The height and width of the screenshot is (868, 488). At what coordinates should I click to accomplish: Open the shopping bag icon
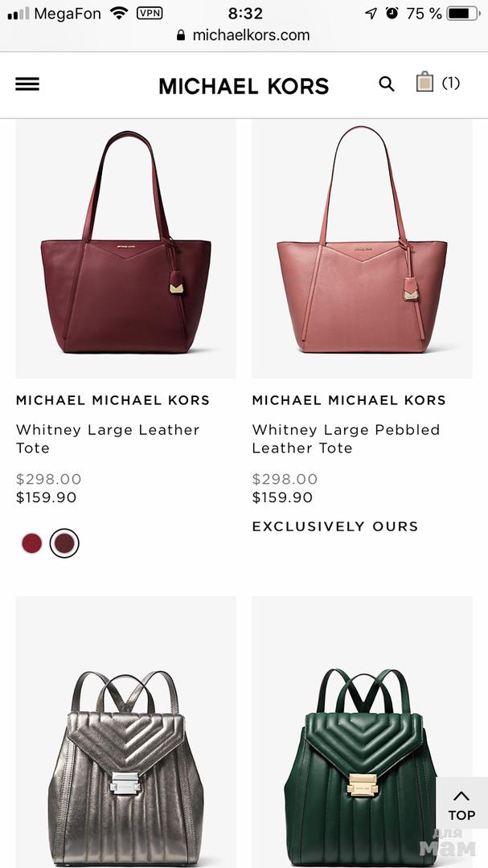pos(424,82)
